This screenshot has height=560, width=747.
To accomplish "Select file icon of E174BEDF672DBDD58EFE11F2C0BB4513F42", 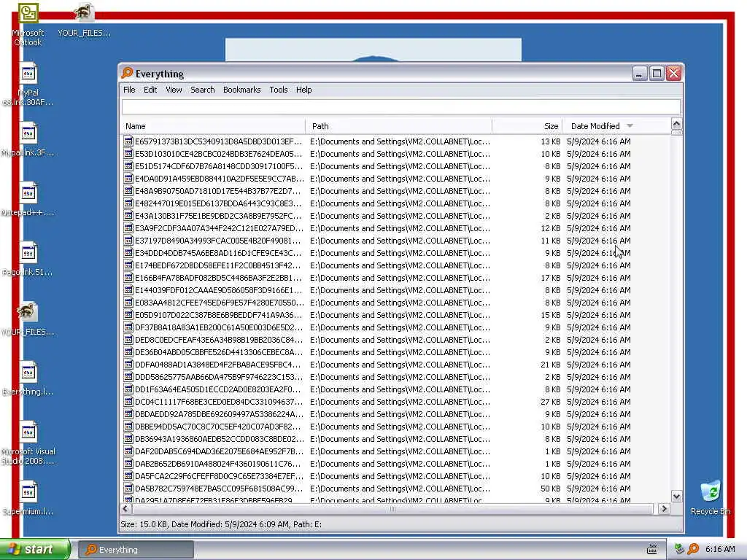I will pyautogui.click(x=128, y=265).
